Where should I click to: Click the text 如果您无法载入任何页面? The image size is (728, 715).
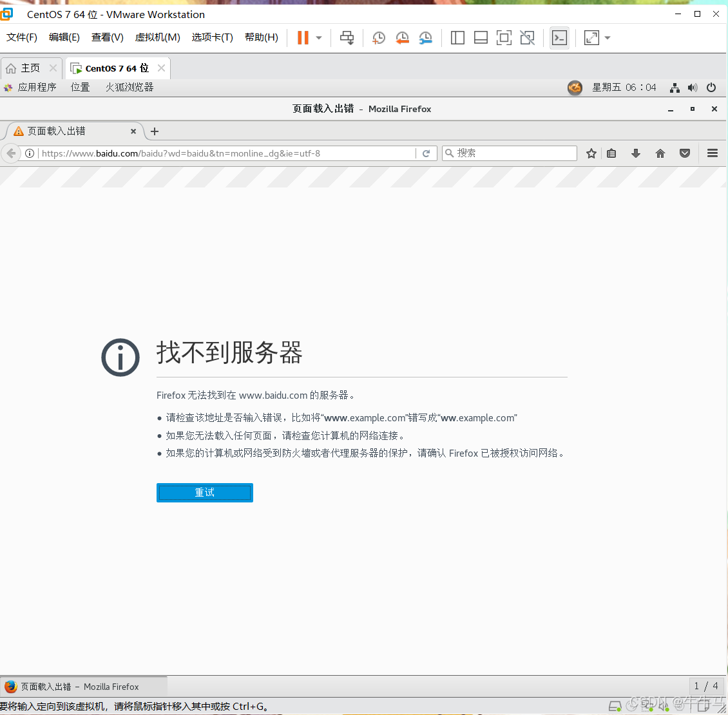pyautogui.click(x=218, y=435)
